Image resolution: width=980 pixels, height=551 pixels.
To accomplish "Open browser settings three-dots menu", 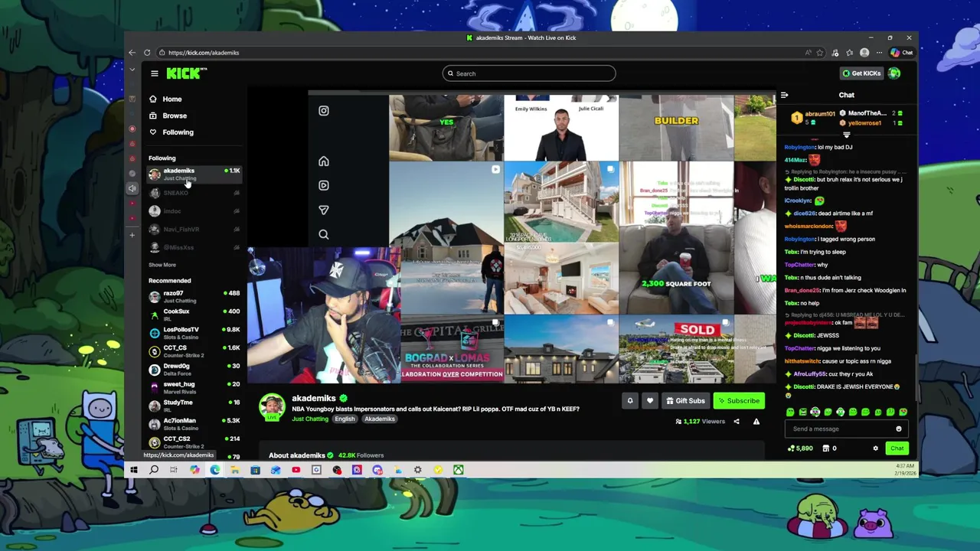I will point(879,53).
